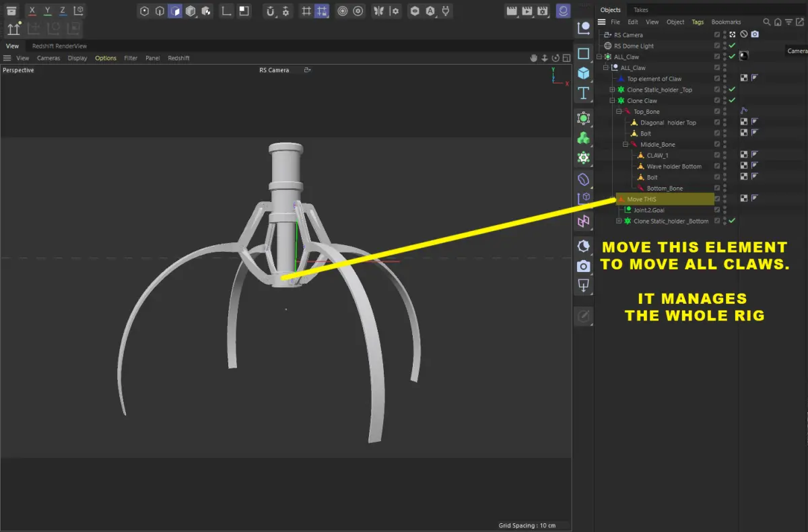This screenshot has width=808, height=532.
Task: Toggle green enable check for Clone Claw
Action: 732,100
